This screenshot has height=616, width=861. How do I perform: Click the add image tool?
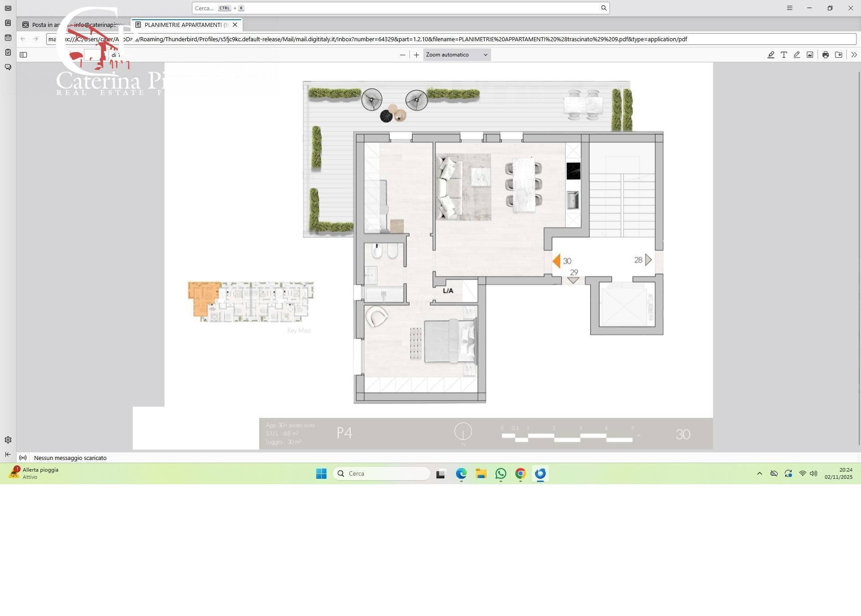pyautogui.click(x=809, y=55)
